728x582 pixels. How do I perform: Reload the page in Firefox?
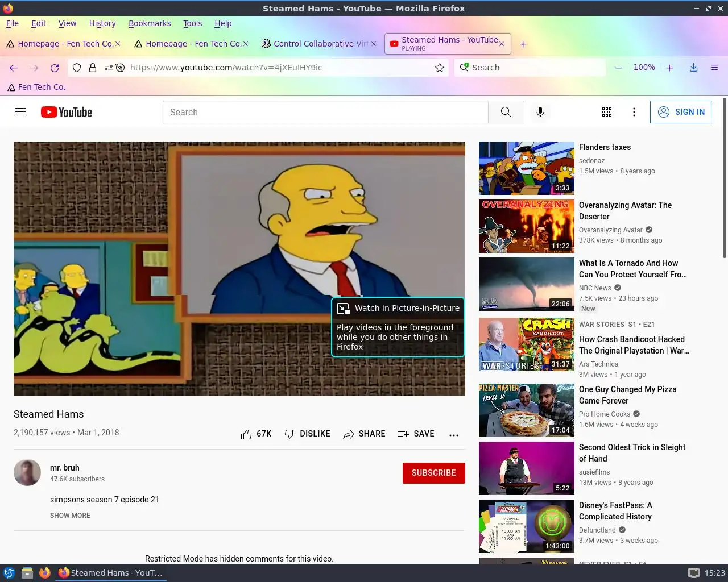coord(55,68)
